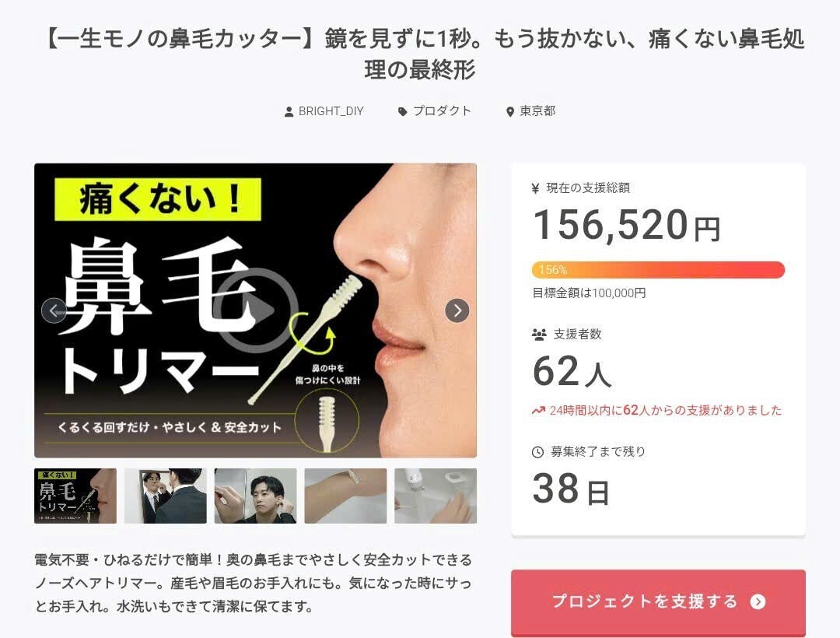Screen dimensions: 840x638
Task: Select the first 鼻毛トリマー thumbnail
Action: [x=75, y=496]
